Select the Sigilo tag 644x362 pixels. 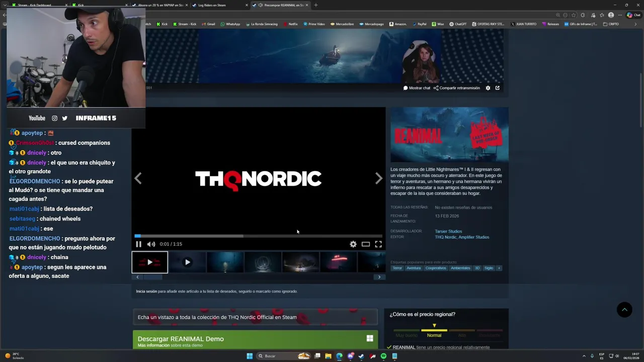[489, 268]
